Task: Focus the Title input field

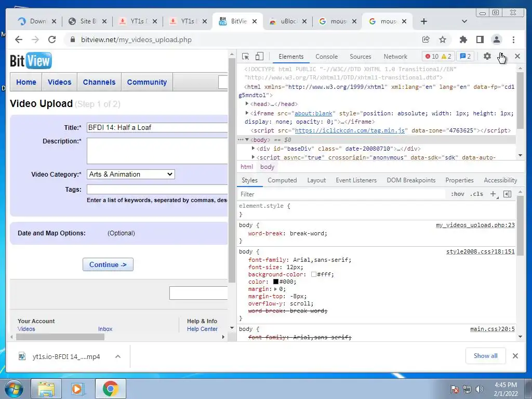Action: pos(157,128)
